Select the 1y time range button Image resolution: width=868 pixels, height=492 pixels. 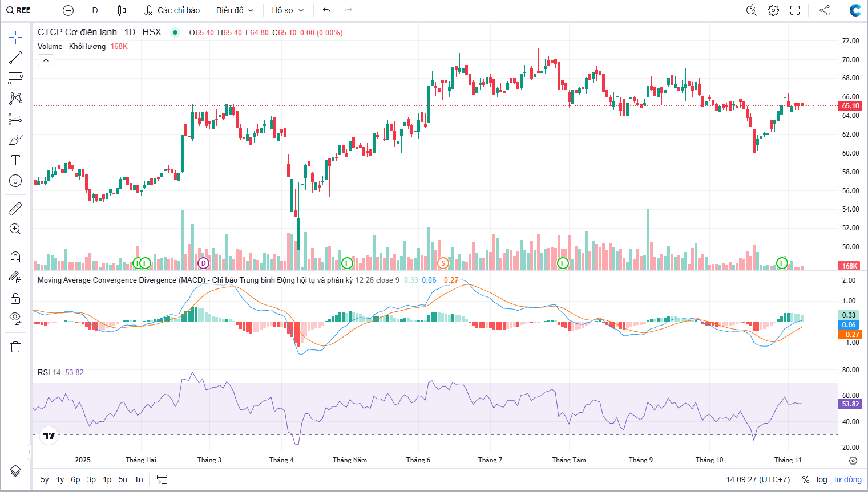point(60,479)
